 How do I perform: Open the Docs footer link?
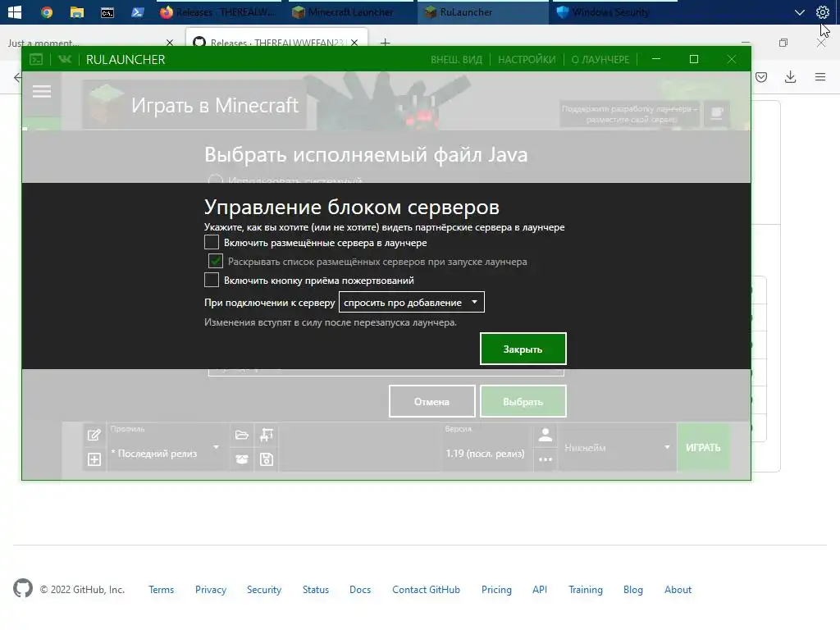pos(360,589)
